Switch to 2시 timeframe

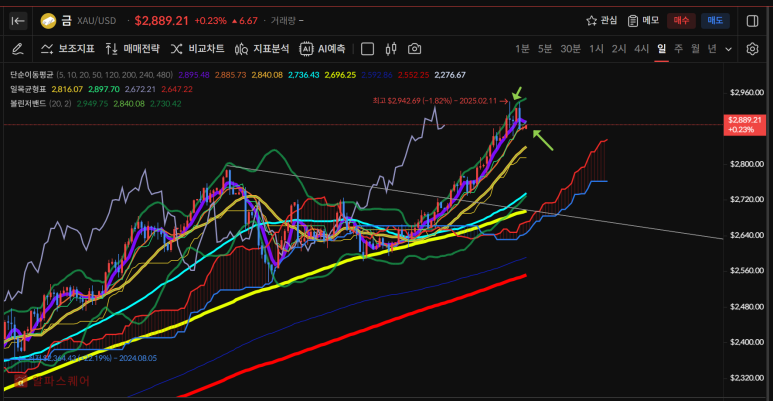[x=619, y=49]
